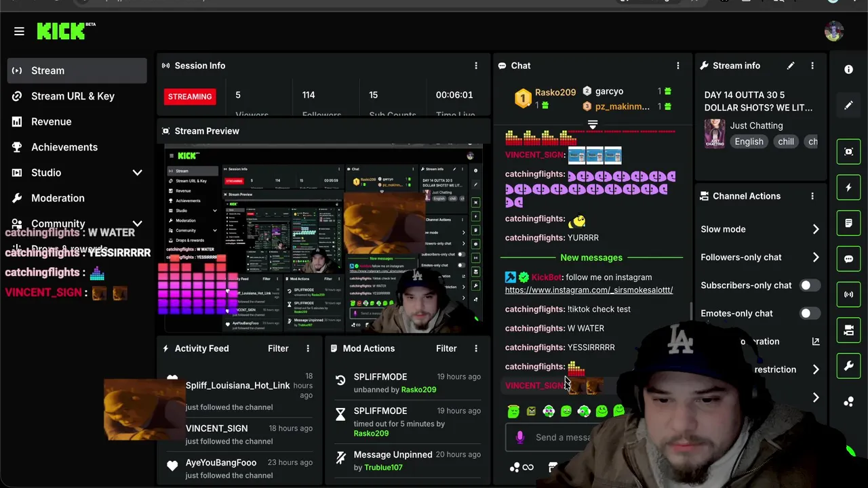The height and width of the screenshot is (488, 868).
Task: Click the STREAMING status badge
Action: tap(190, 96)
